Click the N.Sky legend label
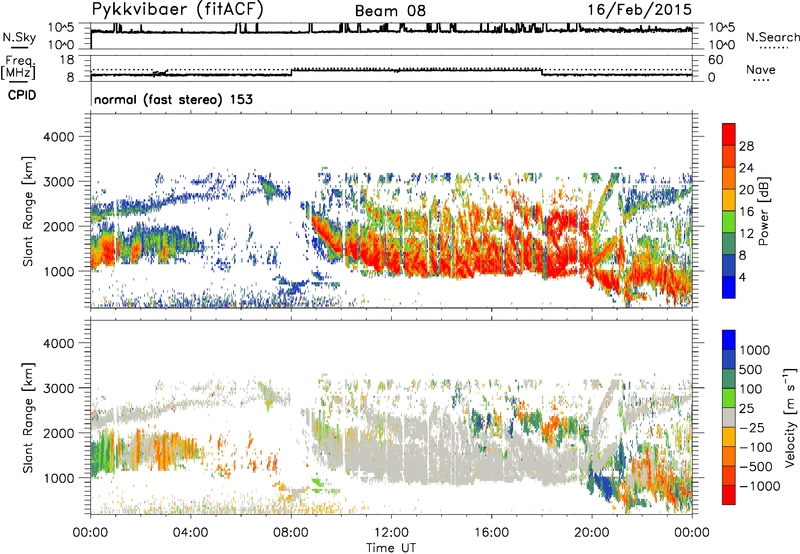The width and height of the screenshot is (800, 554). coord(19,37)
